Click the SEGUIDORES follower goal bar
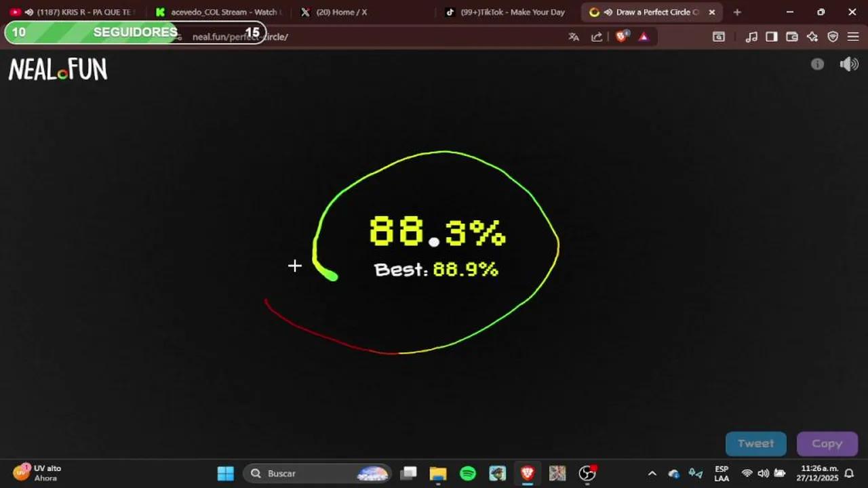Image resolution: width=868 pixels, height=488 pixels. (x=135, y=33)
